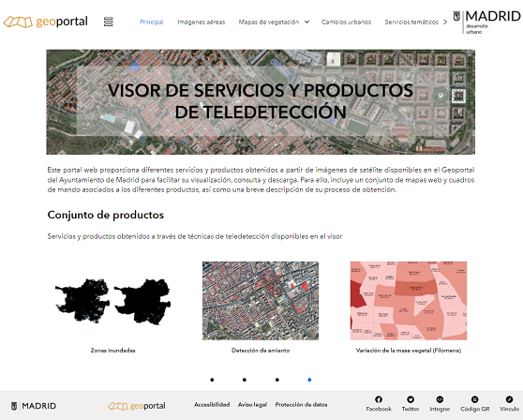Go to second carousel page dot
The width and height of the screenshot is (523, 420).
point(245,380)
